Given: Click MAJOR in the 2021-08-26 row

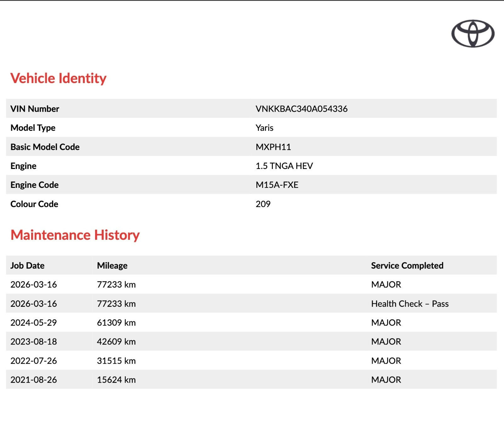Looking at the screenshot, I should click(x=386, y=379).
